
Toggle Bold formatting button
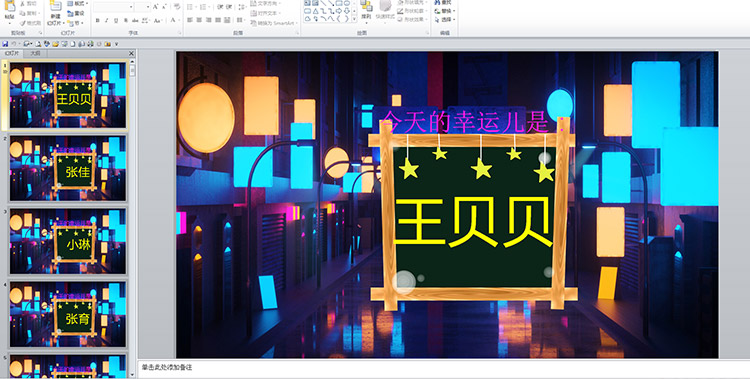click(x=98, y=20)
